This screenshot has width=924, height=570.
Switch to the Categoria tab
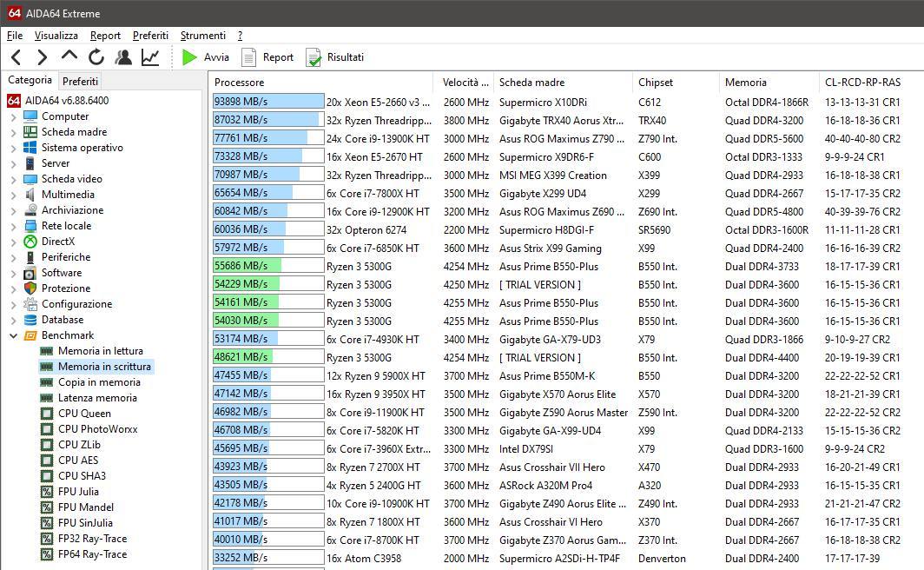click(30, 80)
